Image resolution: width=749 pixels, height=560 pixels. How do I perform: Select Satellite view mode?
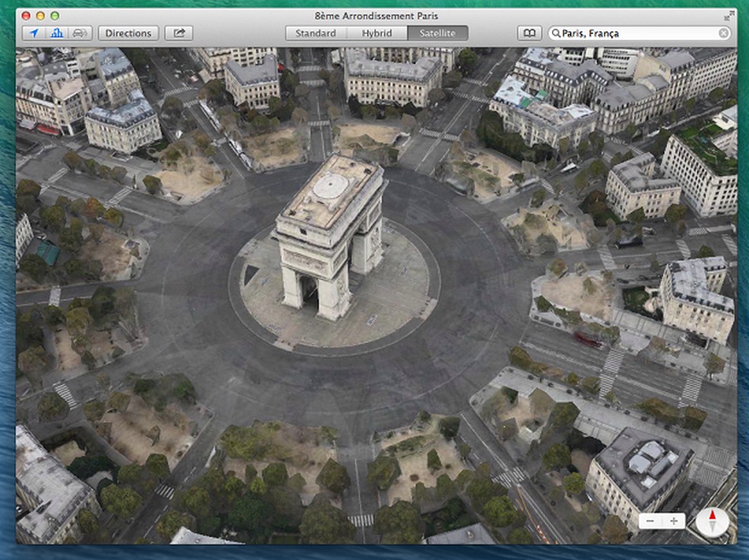(438, 33)
